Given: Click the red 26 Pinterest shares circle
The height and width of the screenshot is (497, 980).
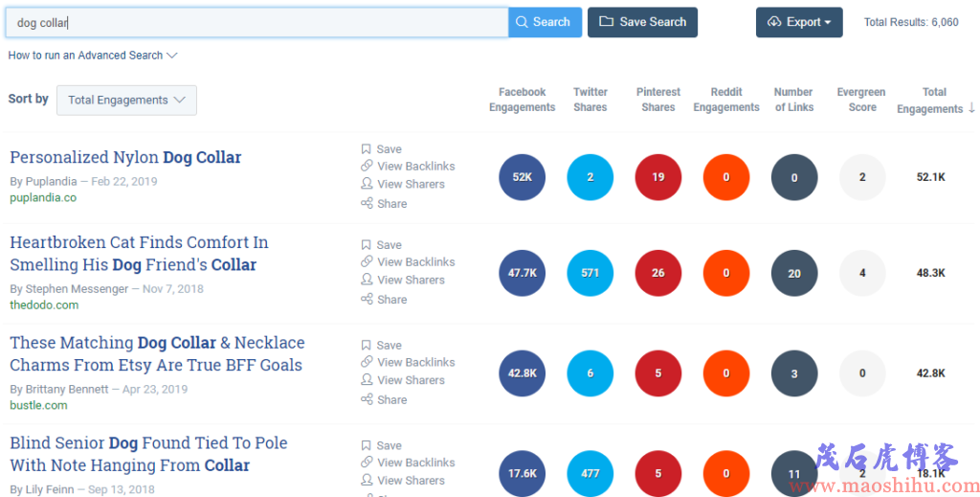Looking at the screenshot, I should tap(658, 273).
